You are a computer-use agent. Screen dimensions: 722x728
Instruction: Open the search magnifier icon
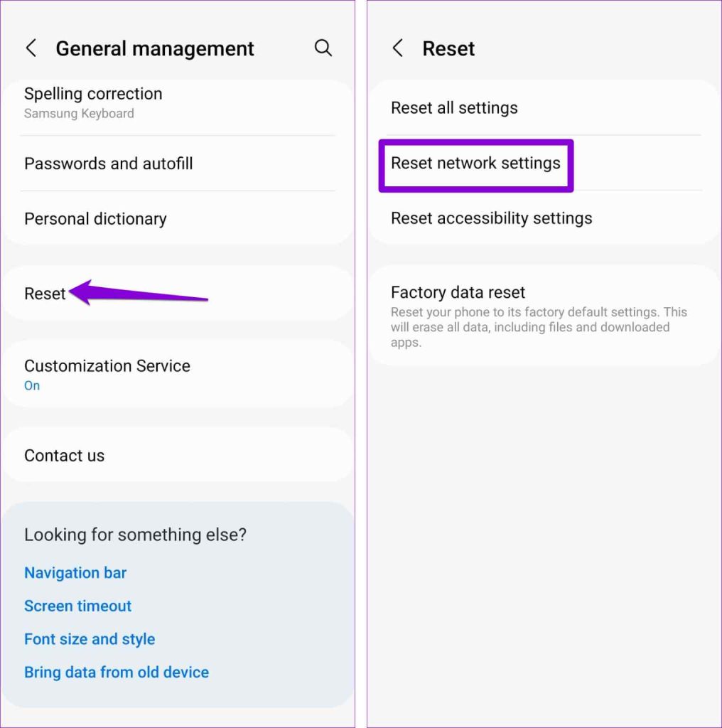click(x=323, y=48)
